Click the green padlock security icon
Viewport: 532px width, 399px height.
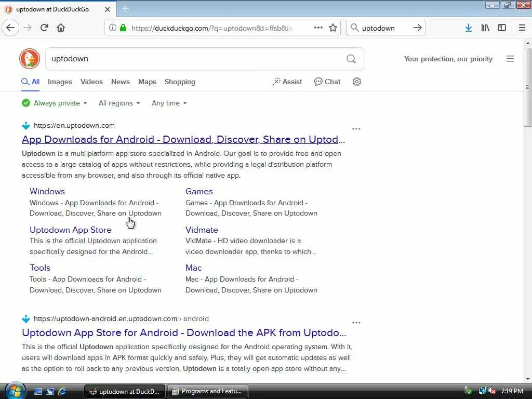[123, 28]
